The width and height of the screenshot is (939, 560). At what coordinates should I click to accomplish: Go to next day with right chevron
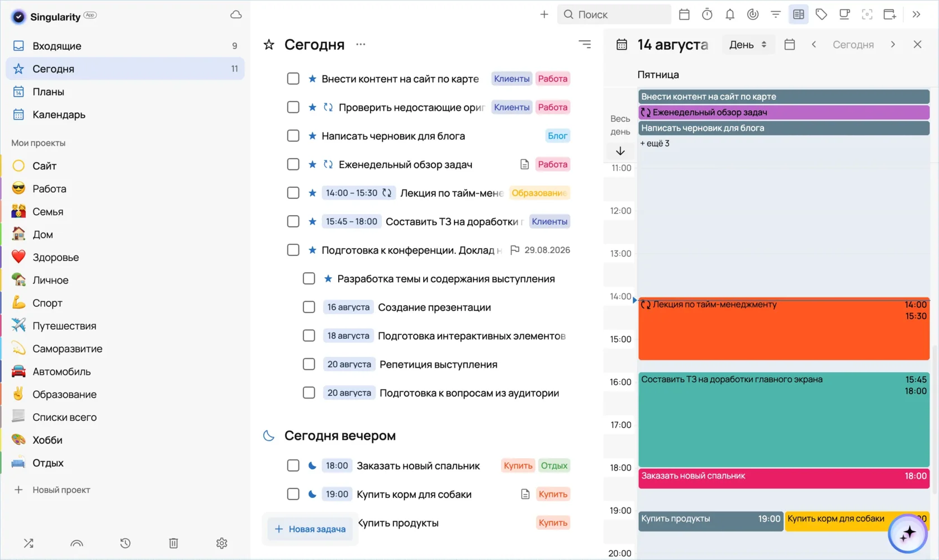(x=893, y=44)
